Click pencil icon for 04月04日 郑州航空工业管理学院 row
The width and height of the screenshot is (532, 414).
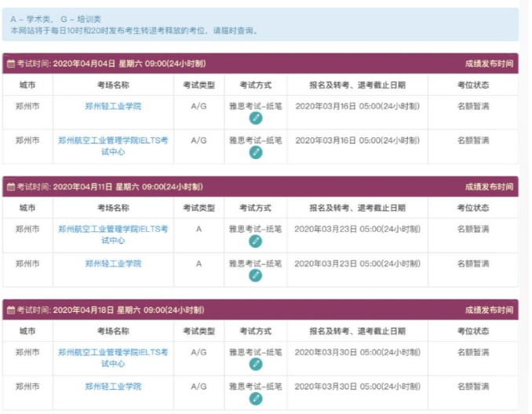pos(256,152)
